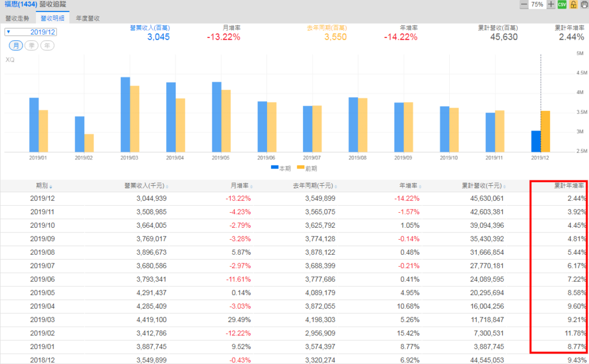Toggle the 前期 legend orange swatch

click(x=300, y=167)
